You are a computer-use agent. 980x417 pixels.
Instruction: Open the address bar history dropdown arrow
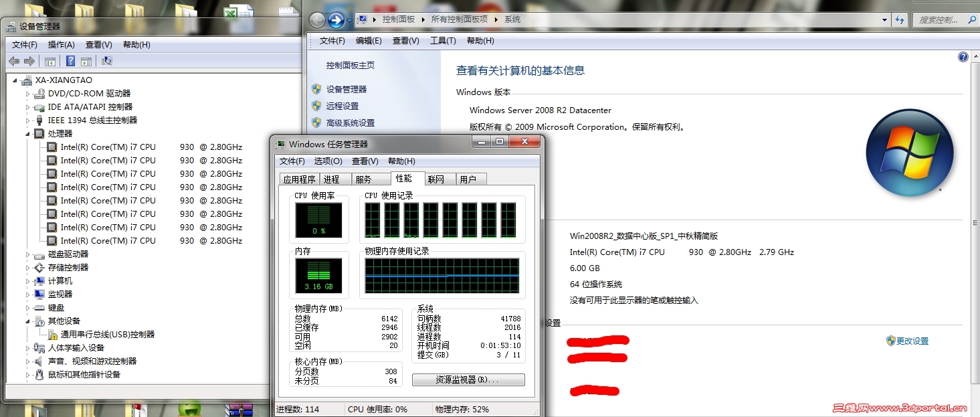pyautogui.click(x=884, y=20)
